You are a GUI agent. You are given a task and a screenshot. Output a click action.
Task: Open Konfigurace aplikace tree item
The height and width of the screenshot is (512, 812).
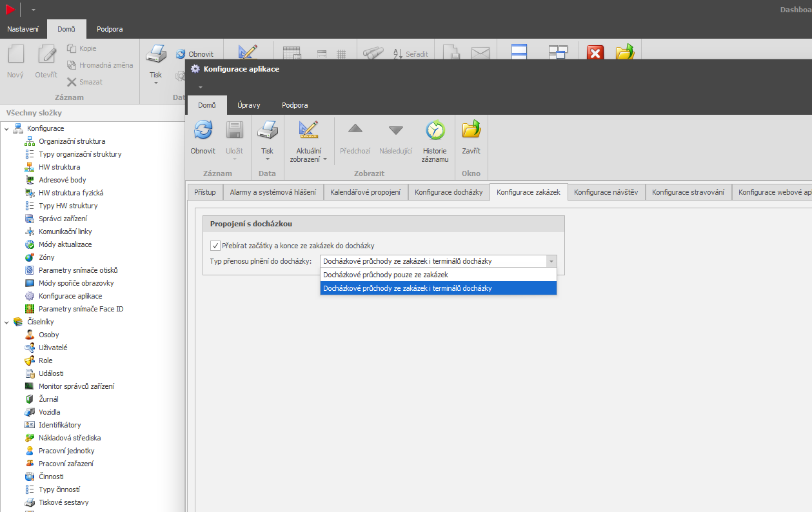pyautogui.click(x=70, y=296)
